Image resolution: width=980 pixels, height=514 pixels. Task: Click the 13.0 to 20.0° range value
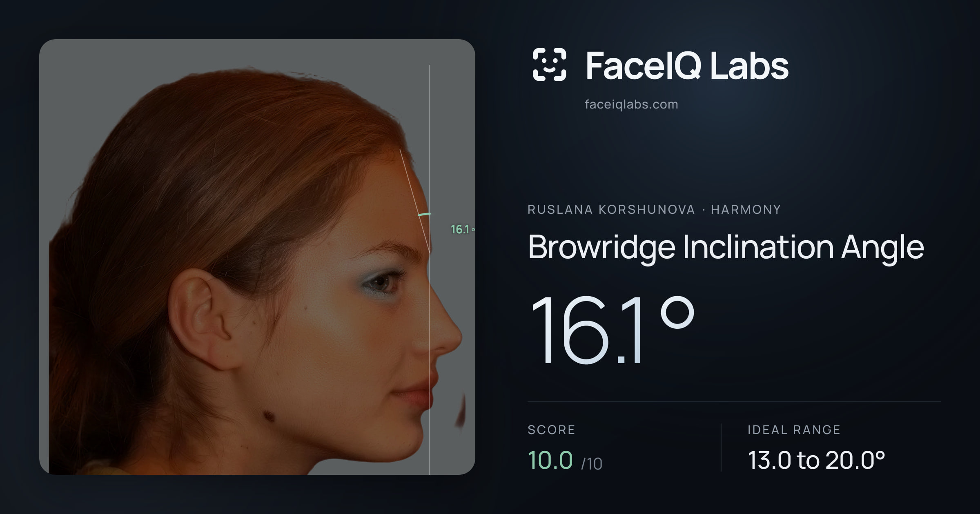point(816,460)
